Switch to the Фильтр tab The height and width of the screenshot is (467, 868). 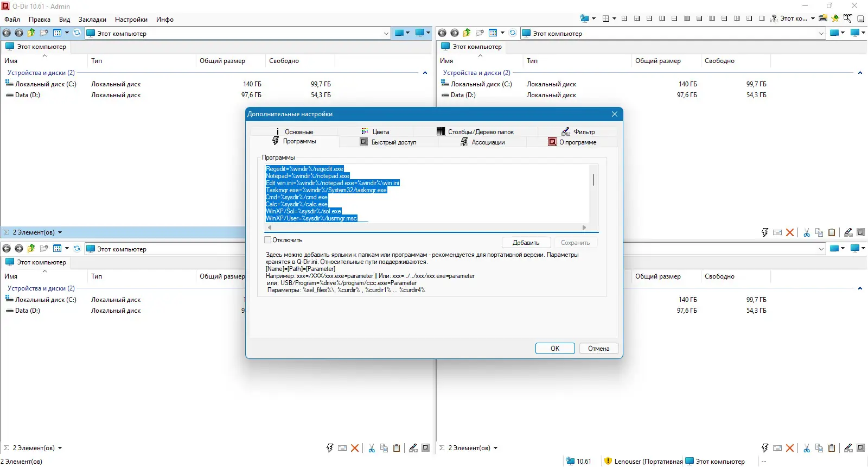point(578,131)
